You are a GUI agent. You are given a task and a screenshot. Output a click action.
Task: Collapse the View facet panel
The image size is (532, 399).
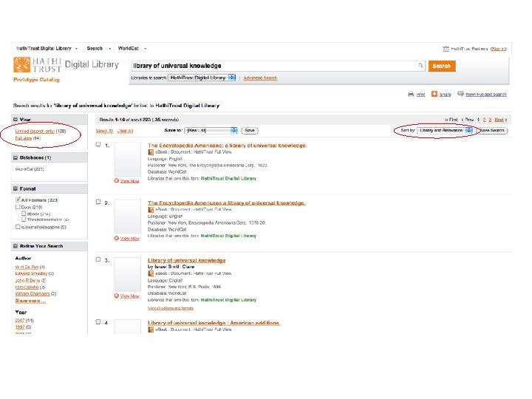[x=16, y=120]
